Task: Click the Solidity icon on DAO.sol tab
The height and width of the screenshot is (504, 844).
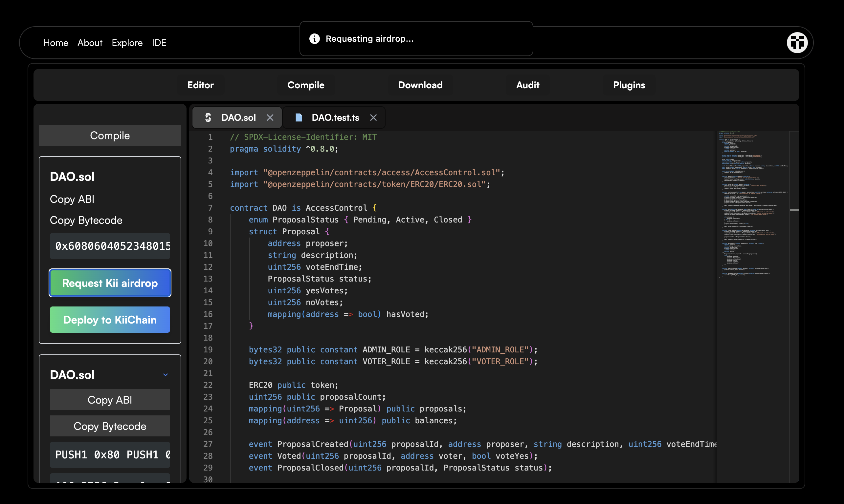Action: click(x=208, y=117)
